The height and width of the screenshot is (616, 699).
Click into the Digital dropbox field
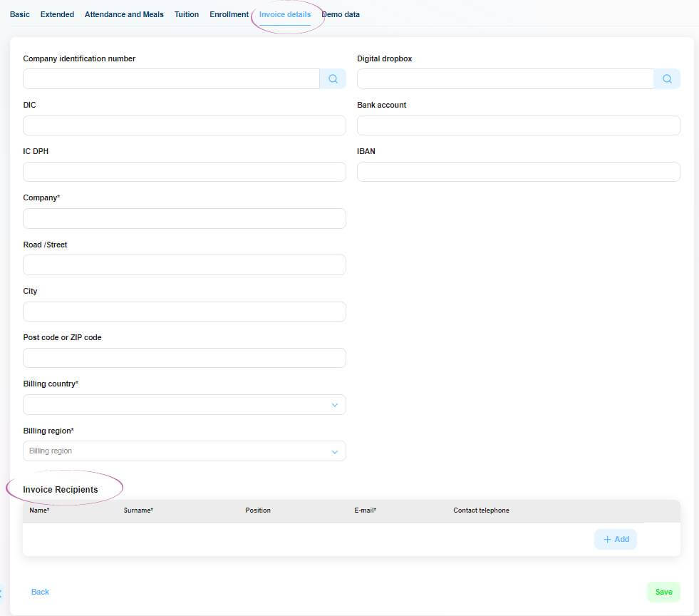coord(505,79)
